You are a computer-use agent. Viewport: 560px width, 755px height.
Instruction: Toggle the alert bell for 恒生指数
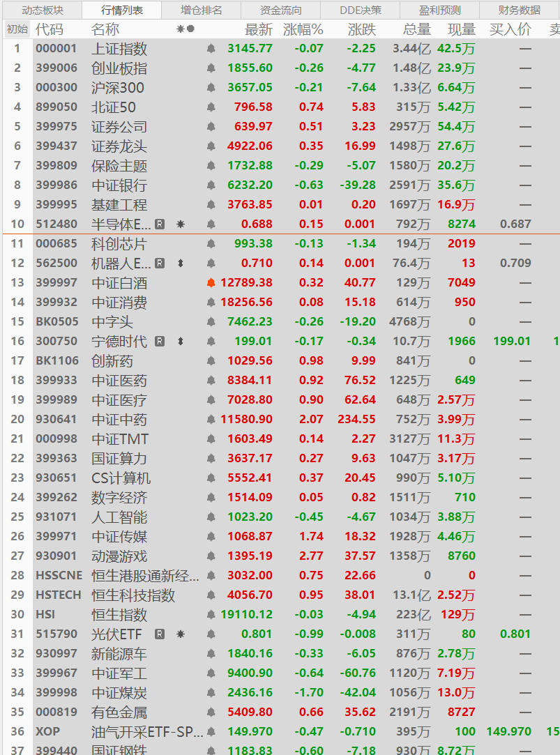pyautogui.click(x=211, y=614)
